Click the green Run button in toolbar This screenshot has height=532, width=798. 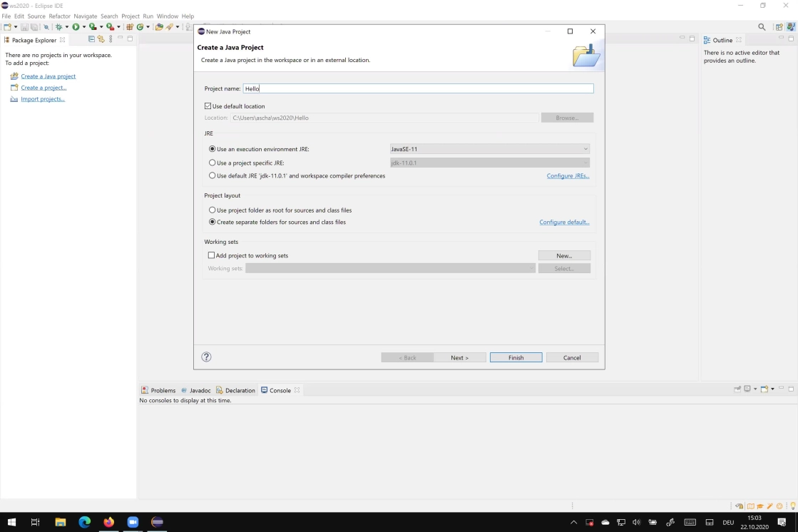[76, 27]
